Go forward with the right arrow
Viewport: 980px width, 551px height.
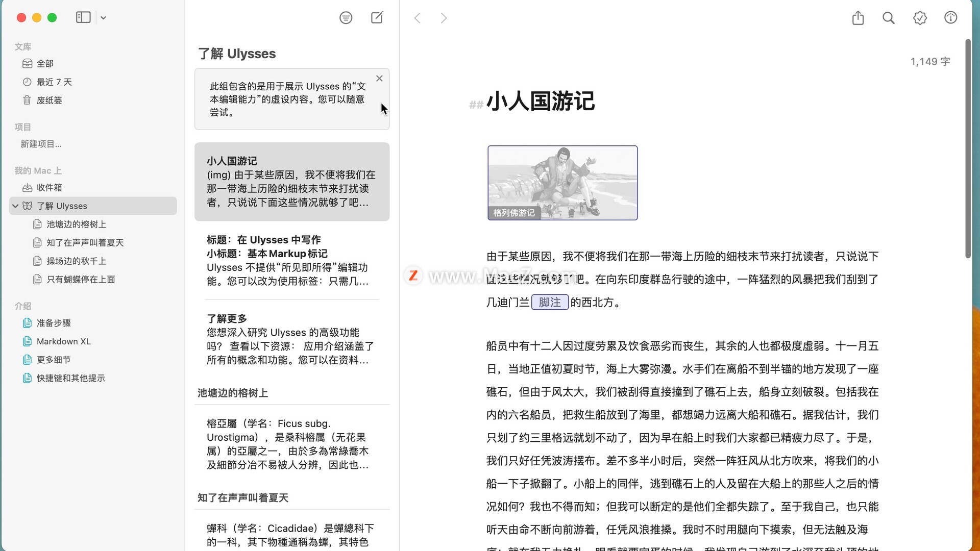pyautogui.click(x=444, y=18)
